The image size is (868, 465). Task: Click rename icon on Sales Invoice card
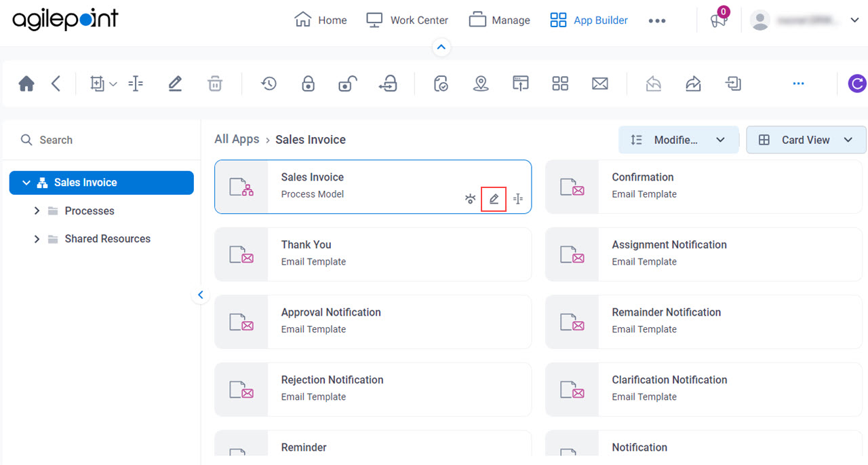(x=518, y=199)
